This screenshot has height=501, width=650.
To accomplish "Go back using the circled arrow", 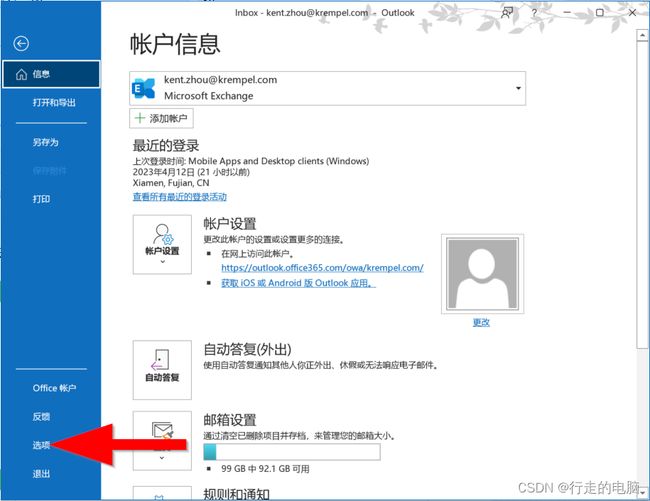I will [21, 43].
